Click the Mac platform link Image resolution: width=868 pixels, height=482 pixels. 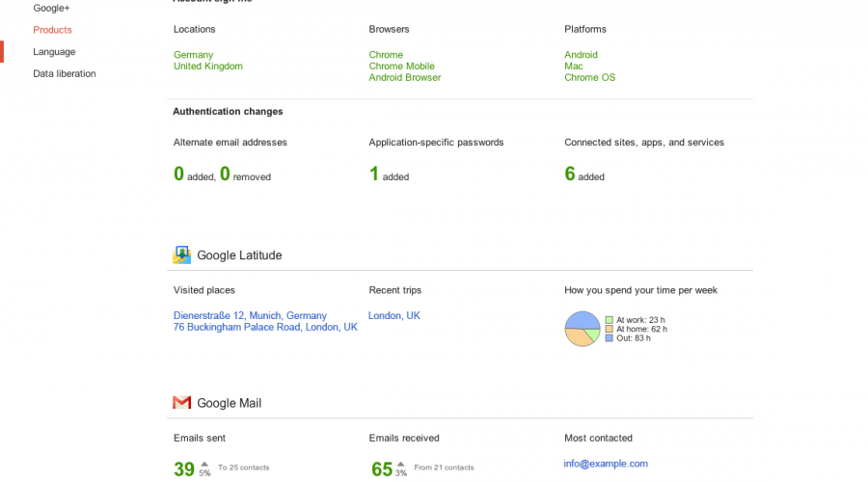pos(574,66)
